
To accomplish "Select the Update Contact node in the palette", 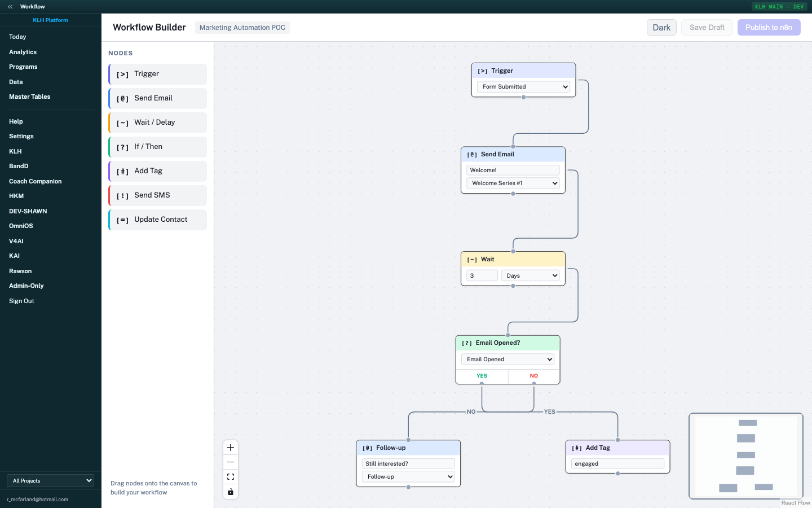I will [x=157, y=220].
